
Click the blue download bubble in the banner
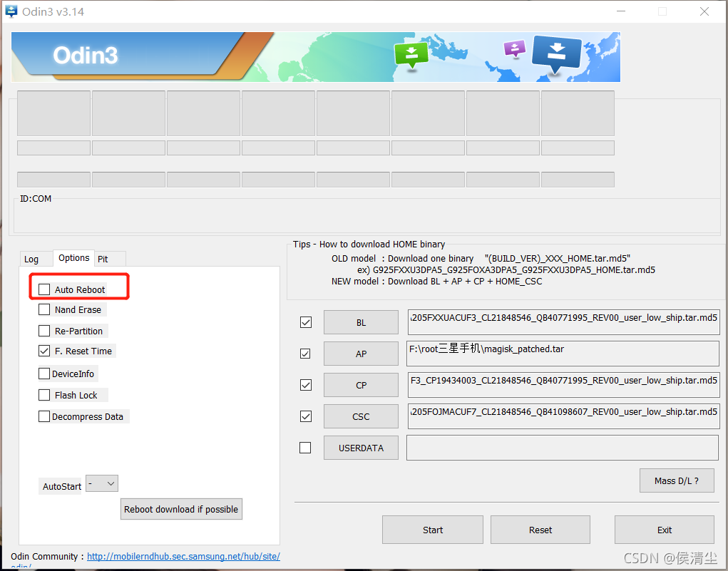[x=556, y=54]
